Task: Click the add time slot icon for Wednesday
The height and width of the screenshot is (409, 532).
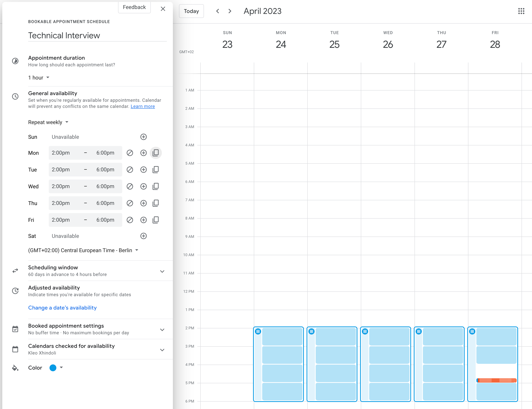Action: point(143,186)
